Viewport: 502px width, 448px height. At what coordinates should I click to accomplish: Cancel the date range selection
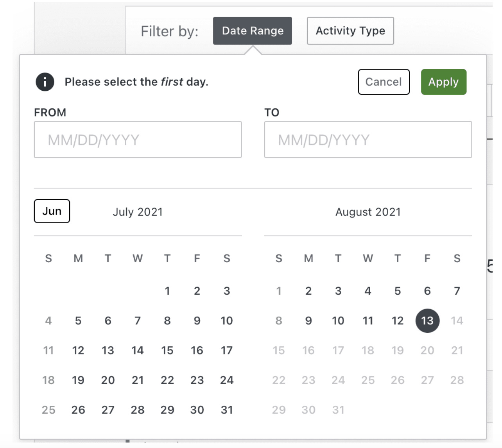384,82
